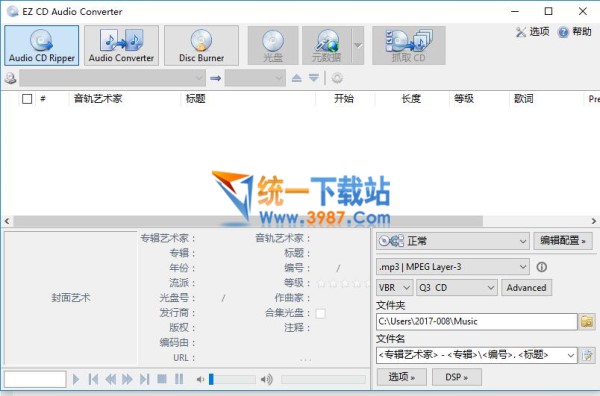
Task: Expand the .mp3 MPEG Layer-3 format dropdown
Action: 452,267
